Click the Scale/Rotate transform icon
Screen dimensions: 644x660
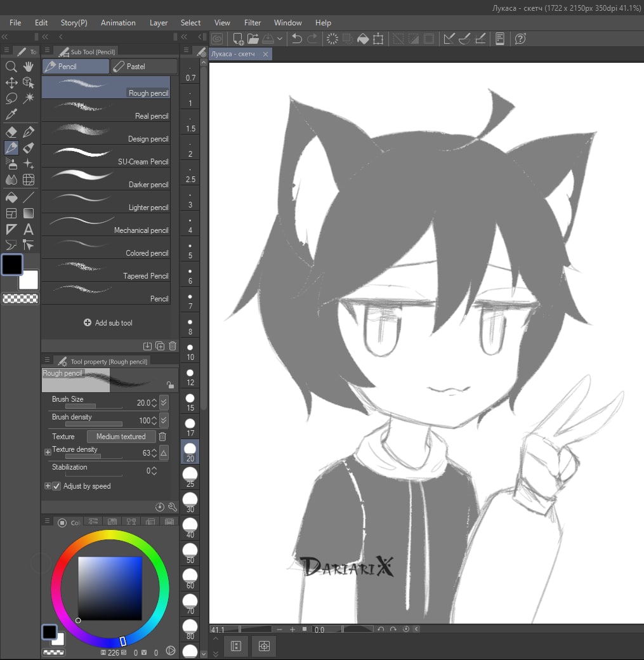pos(378,39)
